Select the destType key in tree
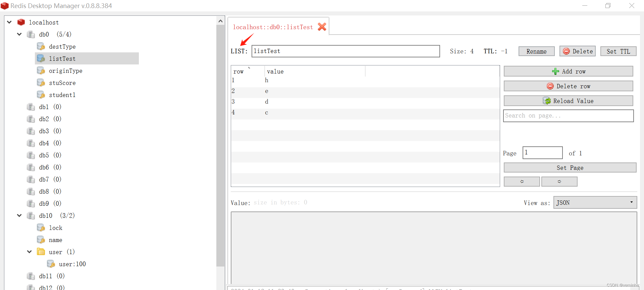 pos(62,46)
